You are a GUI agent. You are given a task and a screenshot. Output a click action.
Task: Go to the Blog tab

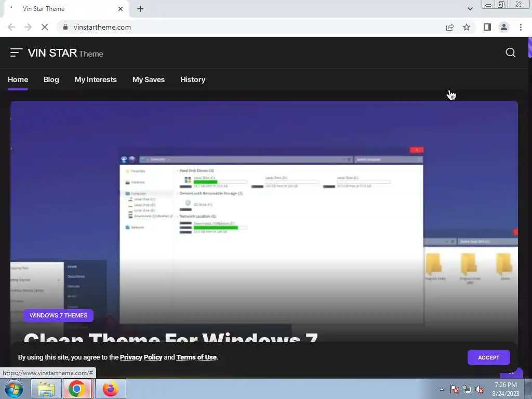pyautogui.click(x=51, y=79)
